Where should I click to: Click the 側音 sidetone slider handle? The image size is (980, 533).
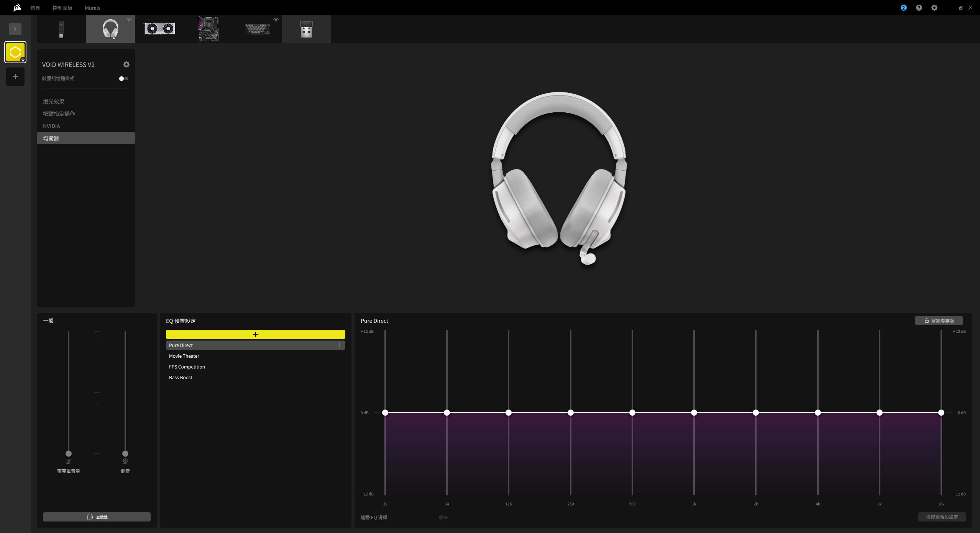tap(125, 454)
